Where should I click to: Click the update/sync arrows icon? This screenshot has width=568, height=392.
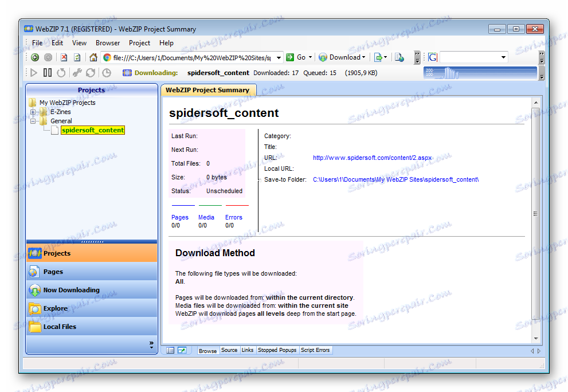(x=91, y=73)
